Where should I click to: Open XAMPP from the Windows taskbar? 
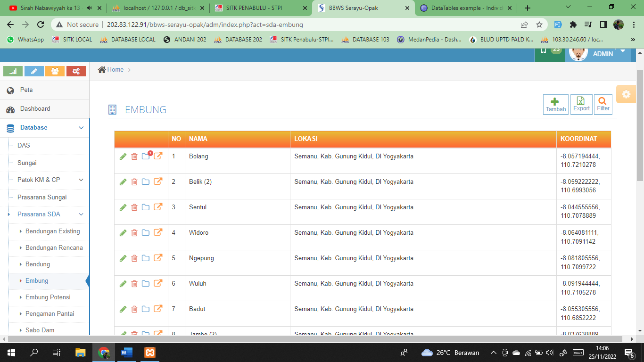[x=150, y=352]
